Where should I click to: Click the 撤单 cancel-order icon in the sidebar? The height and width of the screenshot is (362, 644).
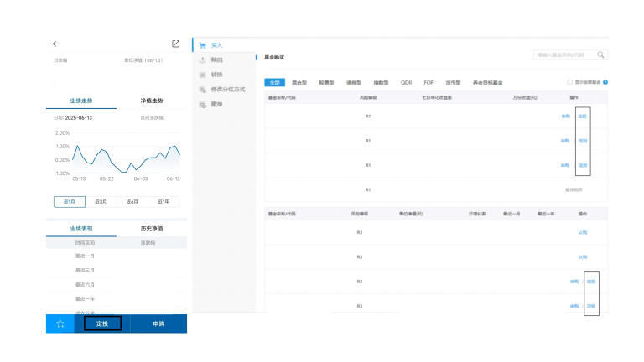pos(202,104)
